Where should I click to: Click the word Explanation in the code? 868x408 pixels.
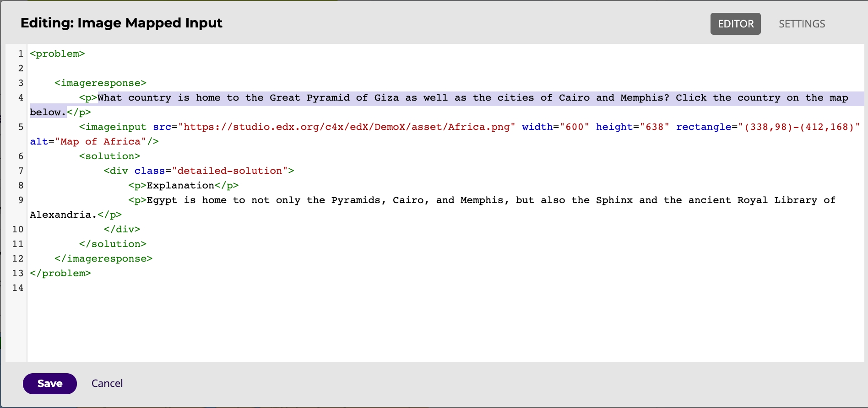(180, 186)
